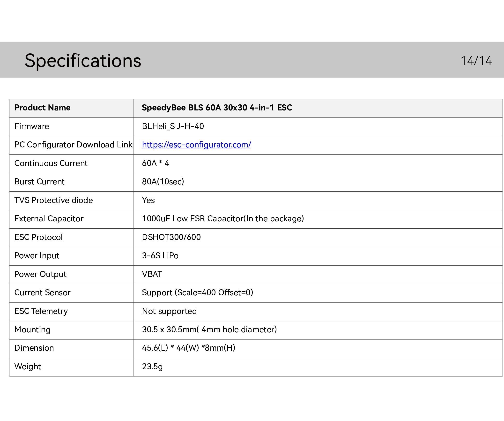Image resolution: width=504 pixels, height=421 pixels.
Task: Select the VBAT value
Action: pyautogui.click(x=152, y=274)
